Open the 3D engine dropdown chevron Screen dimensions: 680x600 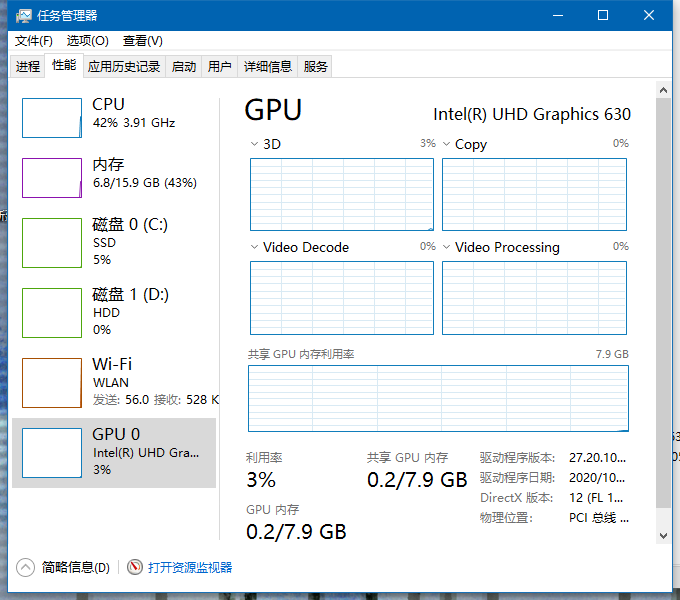254,144
